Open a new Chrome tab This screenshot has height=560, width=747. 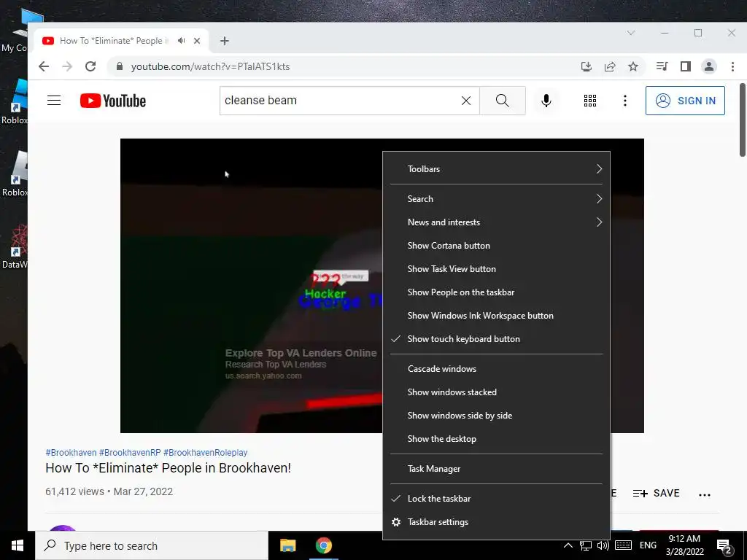[225, 41]
